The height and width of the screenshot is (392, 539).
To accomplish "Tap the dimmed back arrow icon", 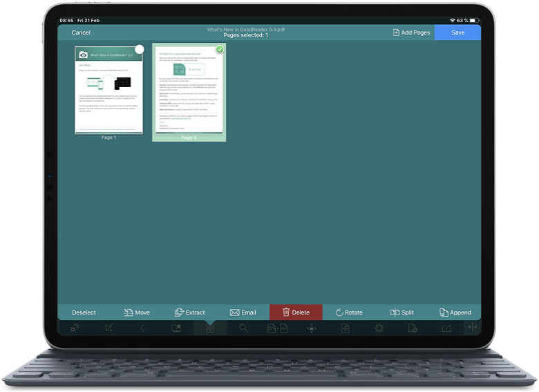I will pyautogui.click(x=142, y=328).
